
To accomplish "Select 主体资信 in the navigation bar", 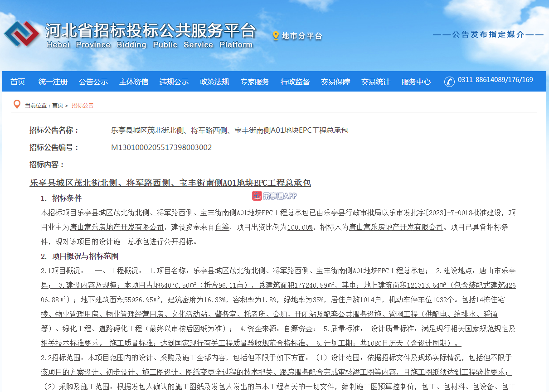I will [x=133, y=82].
